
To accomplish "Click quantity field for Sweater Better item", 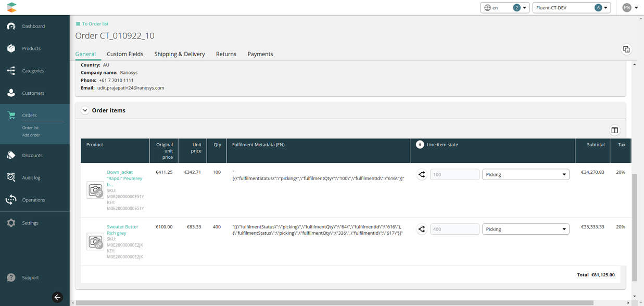I will [454, 229].
